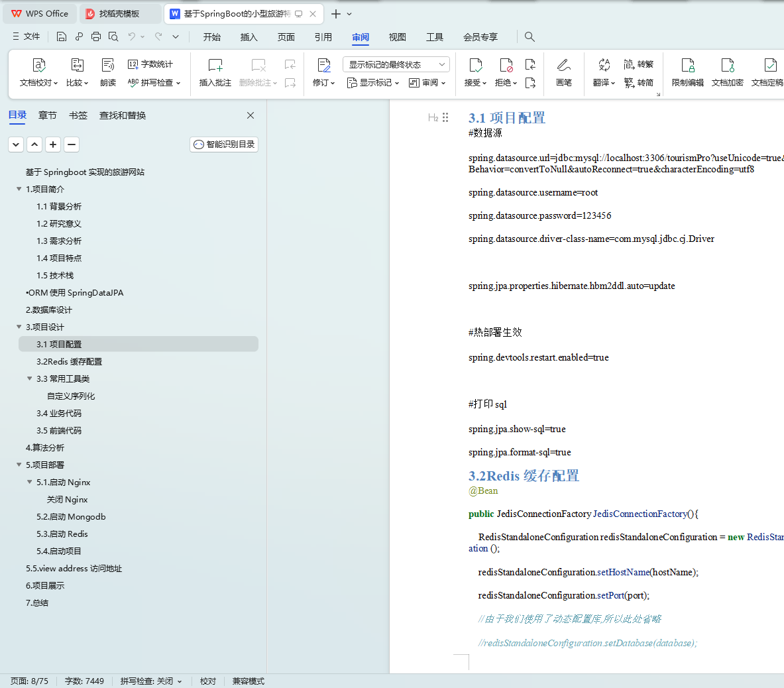
Task: Switch to the 插入 ribbon tab
Action: pos(249,37)
